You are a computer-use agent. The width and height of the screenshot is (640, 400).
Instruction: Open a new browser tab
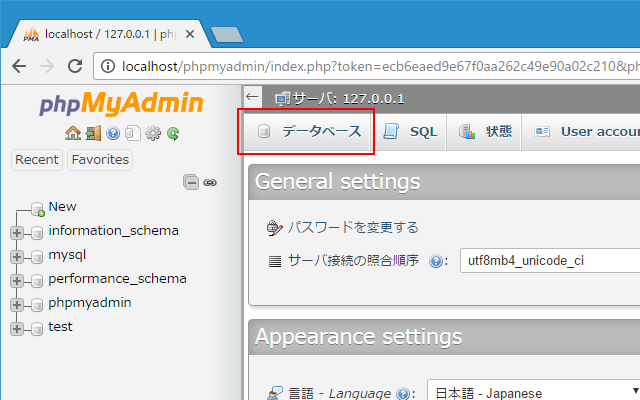[x=227, y=34]
